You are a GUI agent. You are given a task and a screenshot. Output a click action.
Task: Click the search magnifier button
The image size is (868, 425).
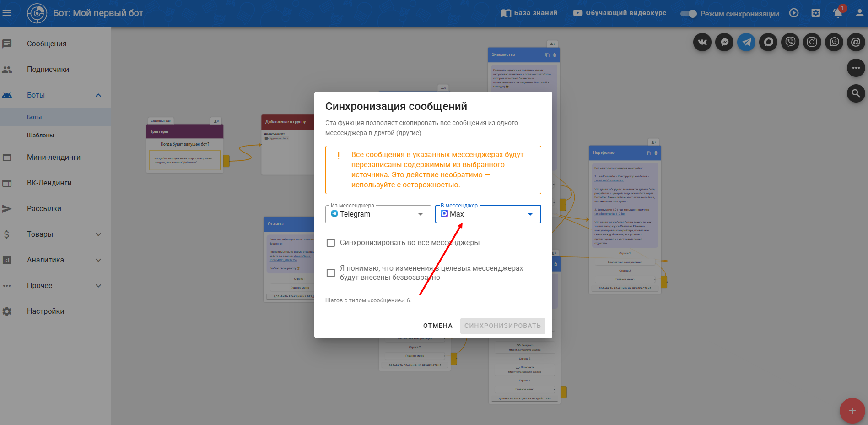[x=856, y=94]
